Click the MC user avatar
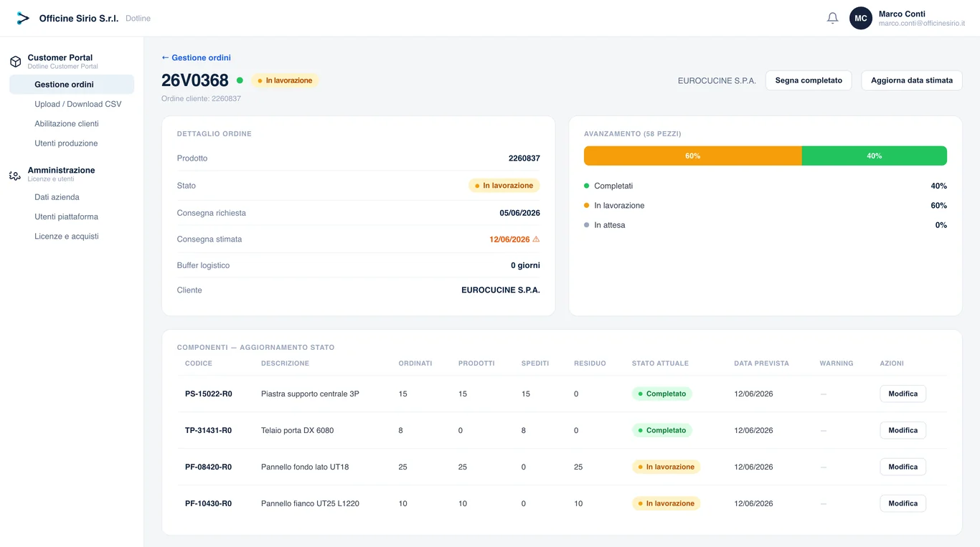This screenshot has height=547, width=980. 861,18
